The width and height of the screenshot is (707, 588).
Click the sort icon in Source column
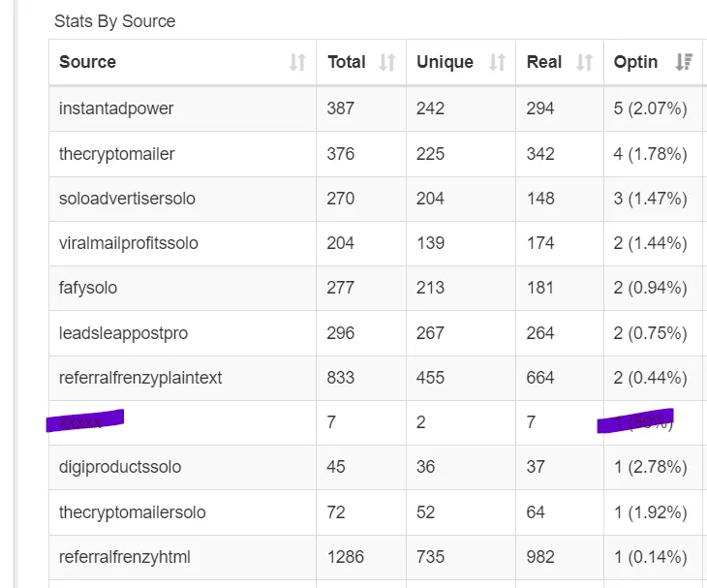(297, 63)
